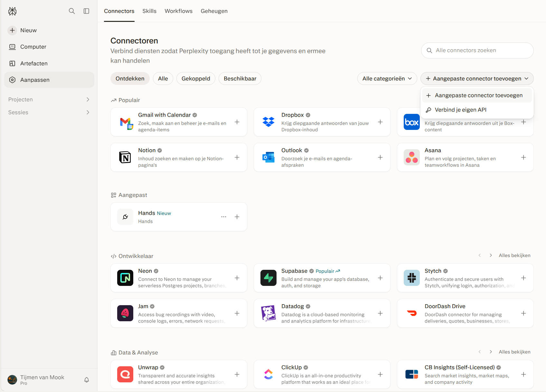The height and width of the screenshot is (392, 546).
Task: Switch to the Skills tab
Action: point(149,11)
